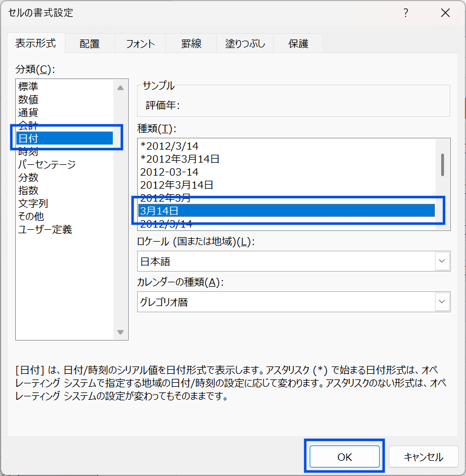Select the *2012年3月14日 format type
The height and width of the screenshot is (476, 466).
pos(180,159)
